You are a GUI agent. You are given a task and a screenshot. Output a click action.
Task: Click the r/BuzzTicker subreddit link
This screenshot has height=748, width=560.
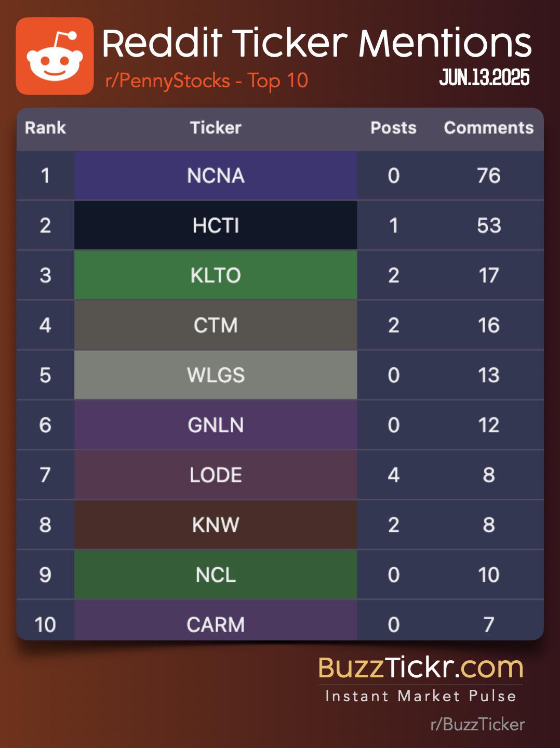pyautogui.click(x=477, y=724)
